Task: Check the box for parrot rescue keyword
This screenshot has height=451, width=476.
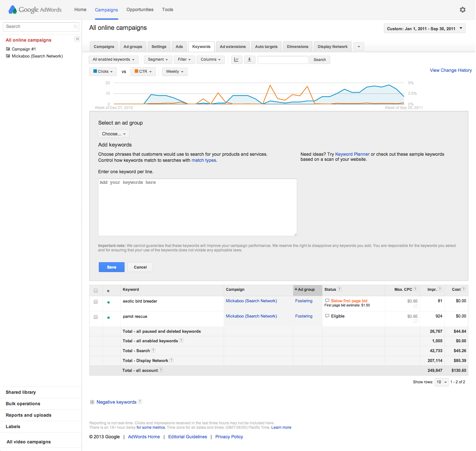Action: (x=96, y=317)
